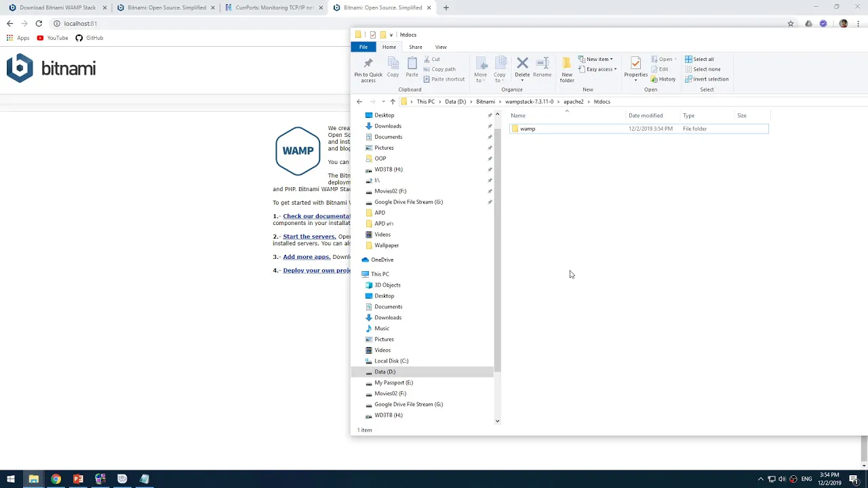Bookmark this page with the star icon
868x488 pixels.
791,23
